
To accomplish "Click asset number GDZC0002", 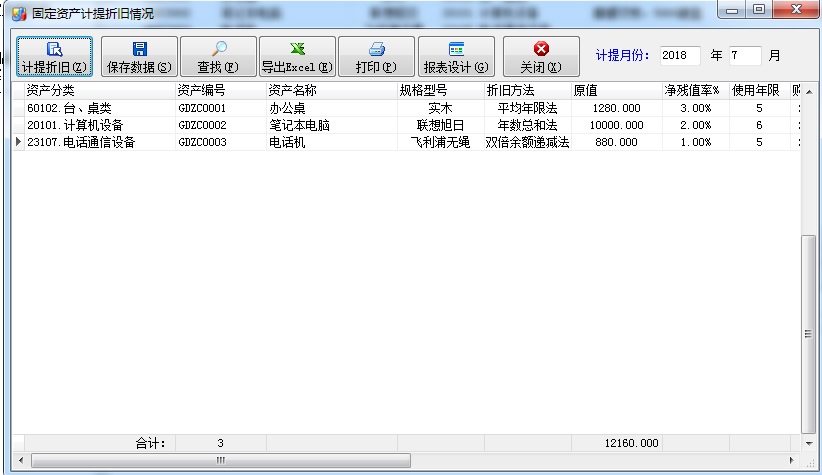I will [202, 125].
